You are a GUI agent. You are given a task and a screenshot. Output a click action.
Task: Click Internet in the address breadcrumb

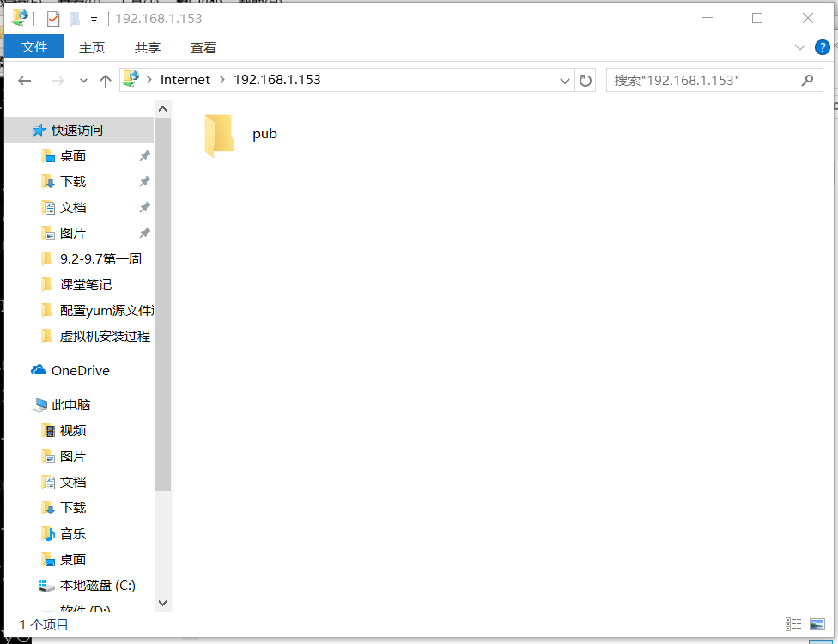(x=185, y=80)
